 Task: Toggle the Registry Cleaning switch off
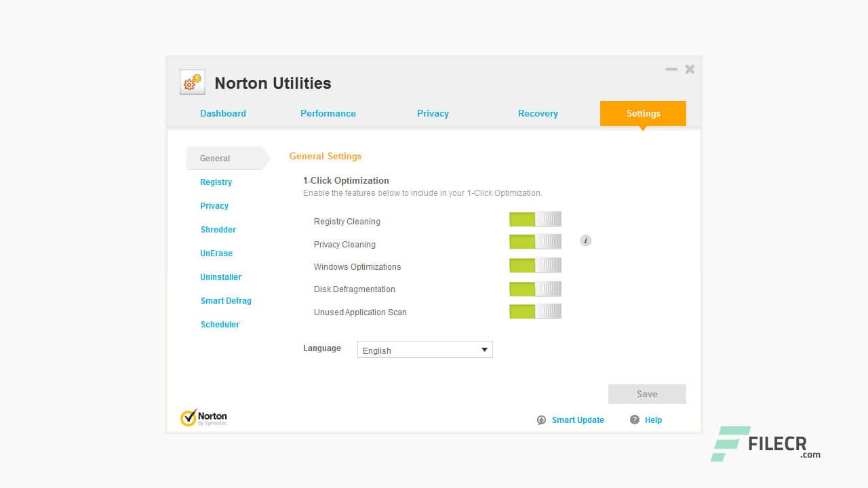(535, 219)
